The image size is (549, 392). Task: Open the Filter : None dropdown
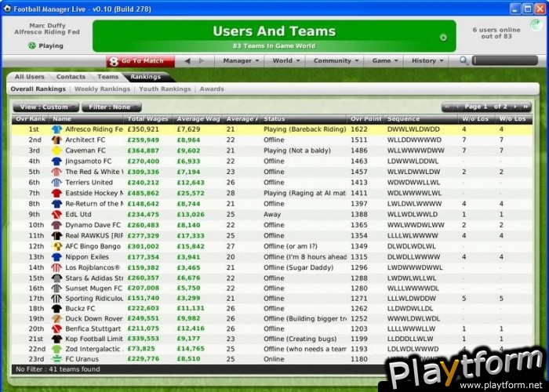[111, 107]
